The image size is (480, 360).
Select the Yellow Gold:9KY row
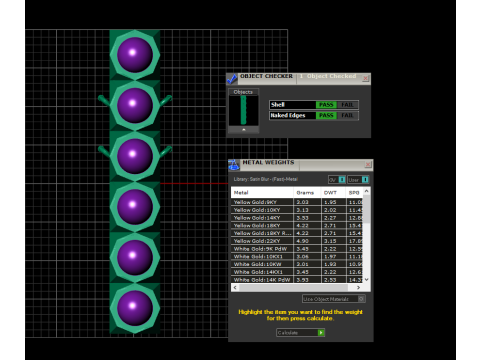[297, 202]
